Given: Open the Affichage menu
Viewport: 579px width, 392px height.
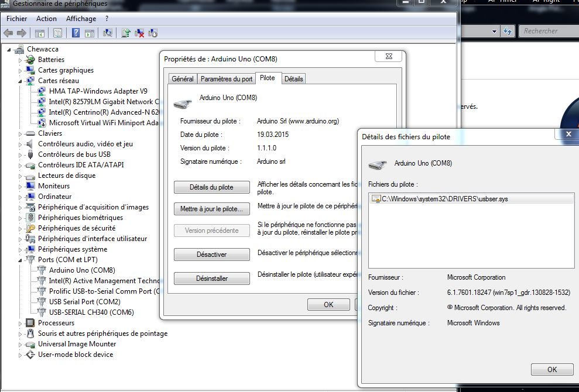Looking at the screenshot, I should pyautogui.click(x=81, y=19).
